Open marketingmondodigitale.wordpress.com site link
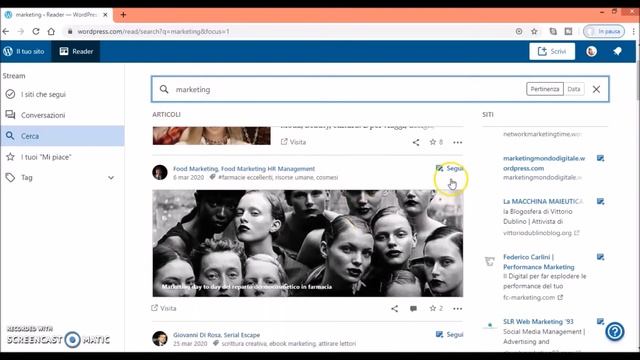 click(x=544, y=163)
